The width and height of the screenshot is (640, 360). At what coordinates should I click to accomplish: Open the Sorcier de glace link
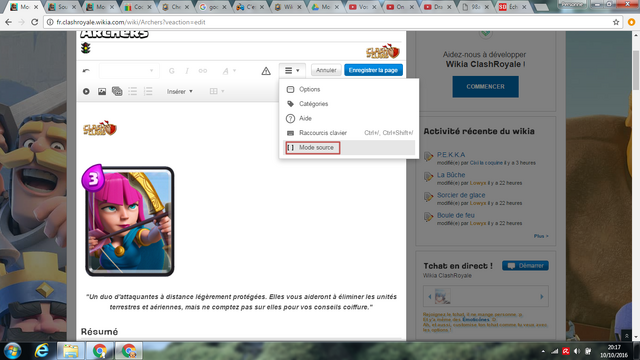click(461, 195)
